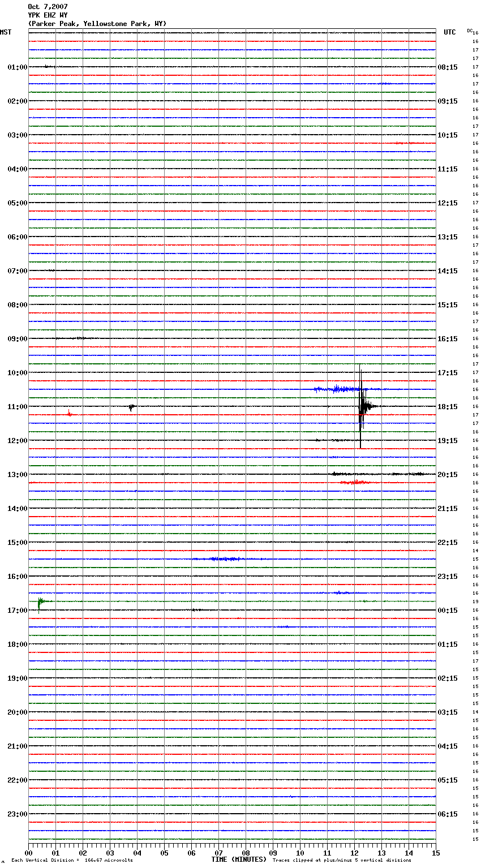Click the 16:15 UTC time label
Screen dimensions: 481x868
(448, 339)
